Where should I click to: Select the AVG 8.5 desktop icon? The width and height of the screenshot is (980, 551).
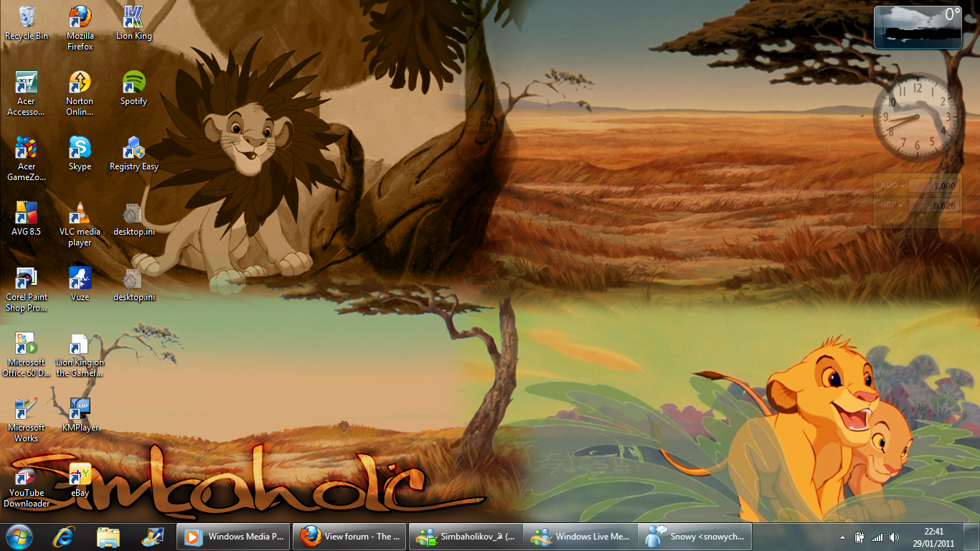click(x=27, y=214)
